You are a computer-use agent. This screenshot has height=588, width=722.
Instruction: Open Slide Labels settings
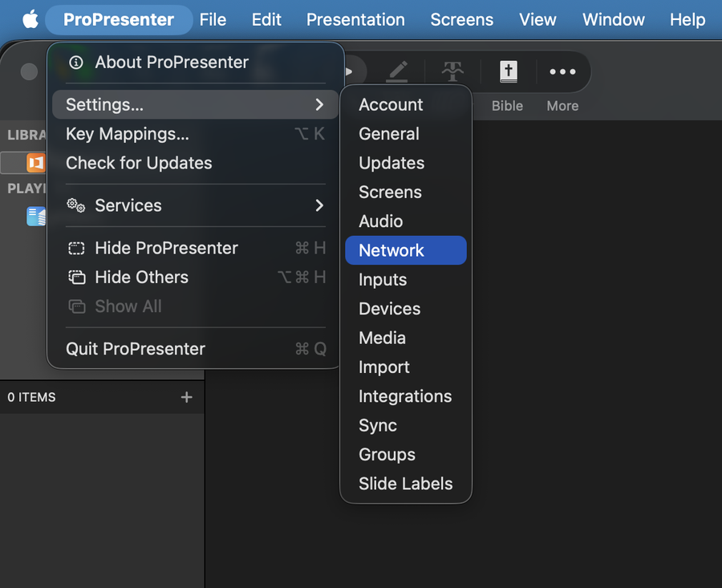pos(406,484)
